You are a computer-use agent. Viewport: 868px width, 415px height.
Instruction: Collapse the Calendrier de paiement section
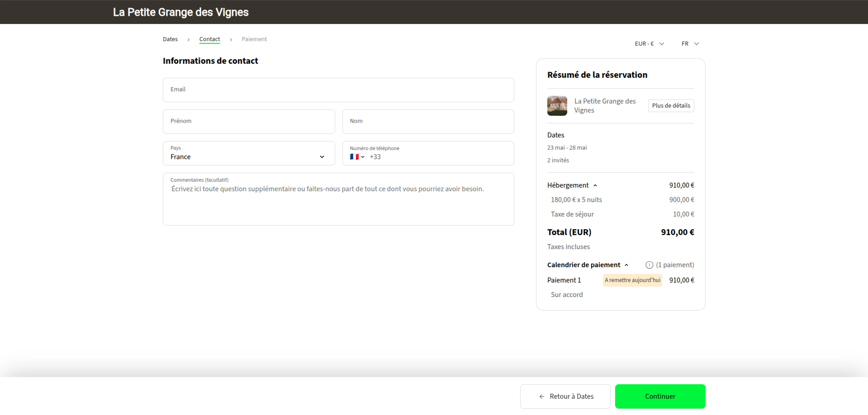click(x=627, y=265)
